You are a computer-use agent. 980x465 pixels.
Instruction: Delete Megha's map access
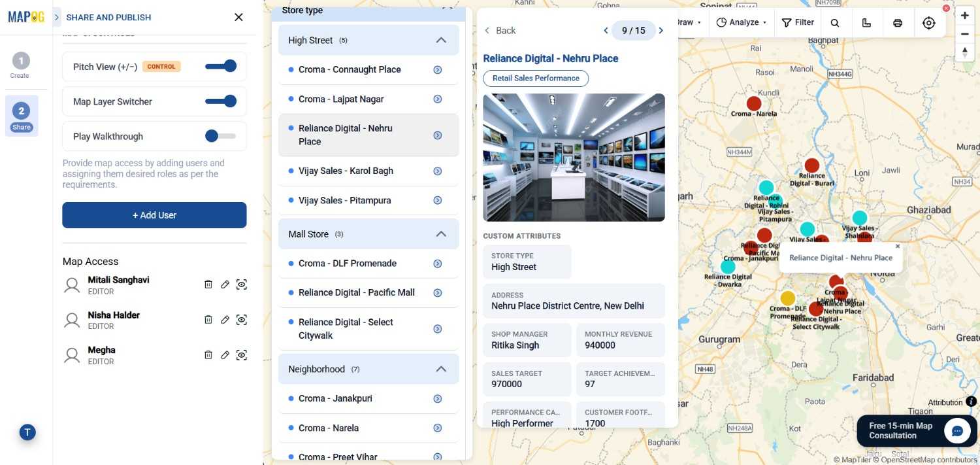click(x=208, y=354)
